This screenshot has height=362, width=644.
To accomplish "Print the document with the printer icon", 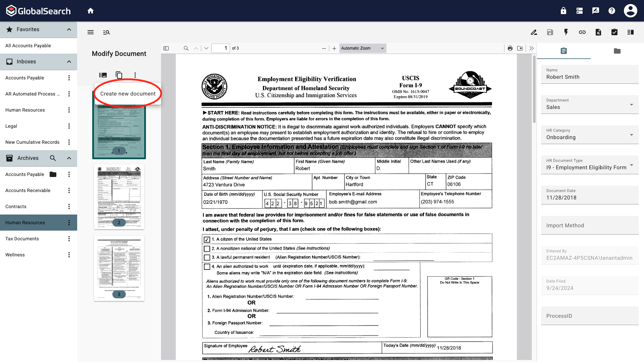I will (x=510, y=48).
